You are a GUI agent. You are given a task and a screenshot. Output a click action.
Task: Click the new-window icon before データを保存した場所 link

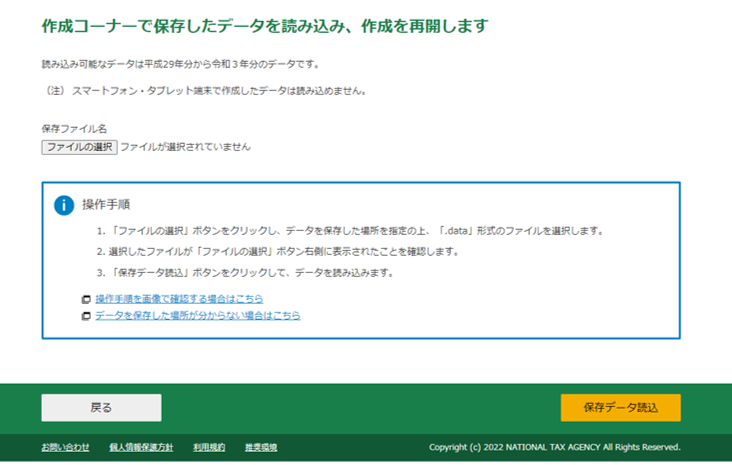(x=86, y=316)
